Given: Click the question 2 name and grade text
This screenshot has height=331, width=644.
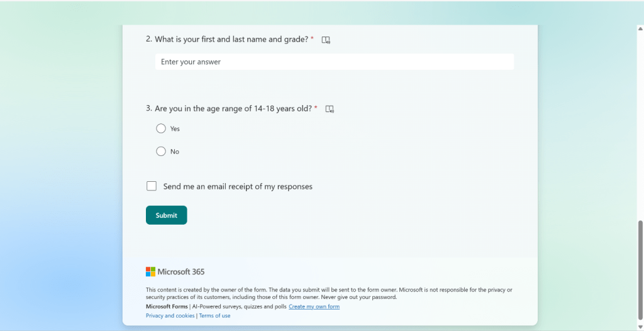Looking at the screenshot, I should 231,39.
